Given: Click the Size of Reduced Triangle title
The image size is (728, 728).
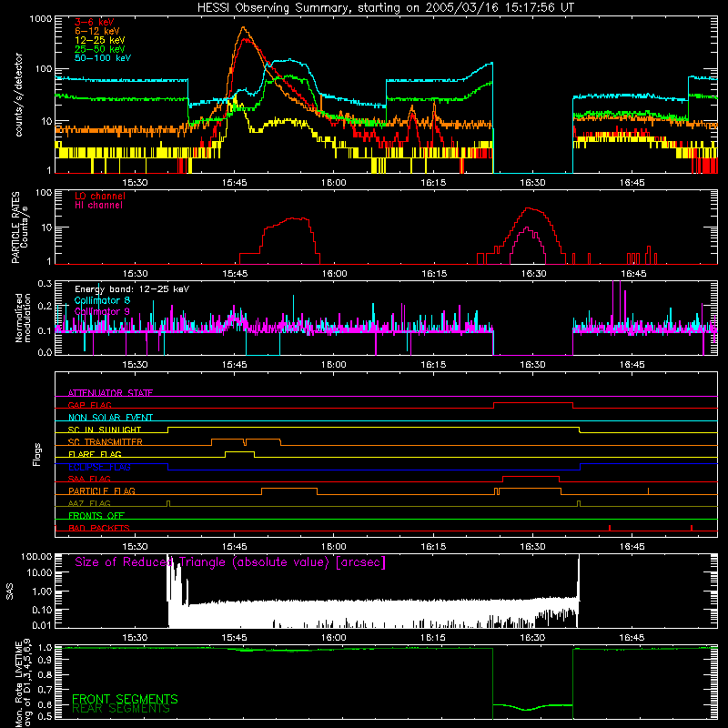Looking at the screenshot, I should coord(230,562).
